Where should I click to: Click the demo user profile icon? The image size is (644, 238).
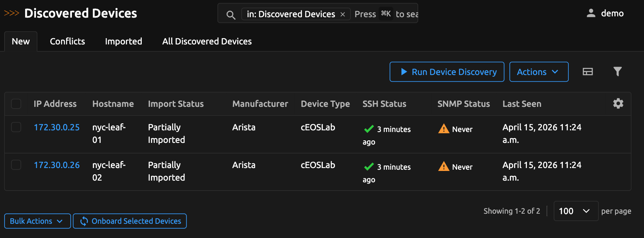pyautogui.click(x=590, y=13)
